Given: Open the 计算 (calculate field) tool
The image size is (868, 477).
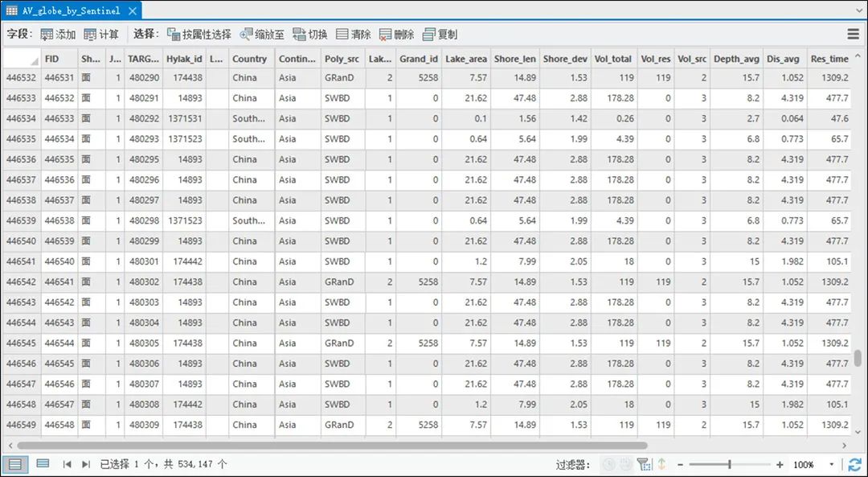Looking at the screenshot, I should coord(100,35).
